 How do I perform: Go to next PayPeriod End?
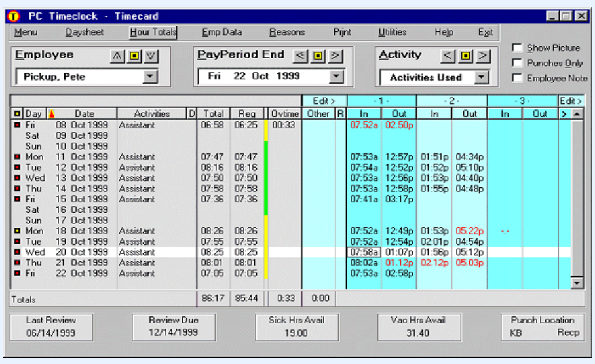335,56
